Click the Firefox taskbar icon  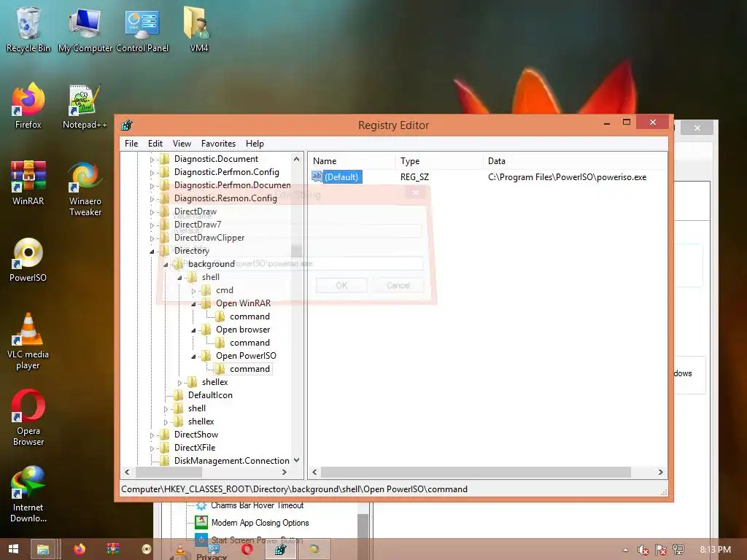pos(80,549)
